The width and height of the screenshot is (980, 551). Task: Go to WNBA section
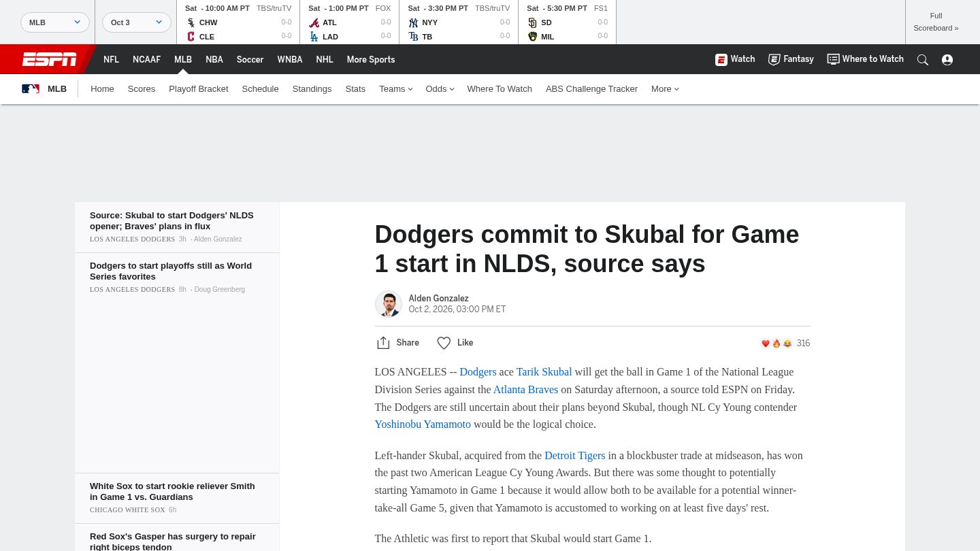tap(290, 60)
